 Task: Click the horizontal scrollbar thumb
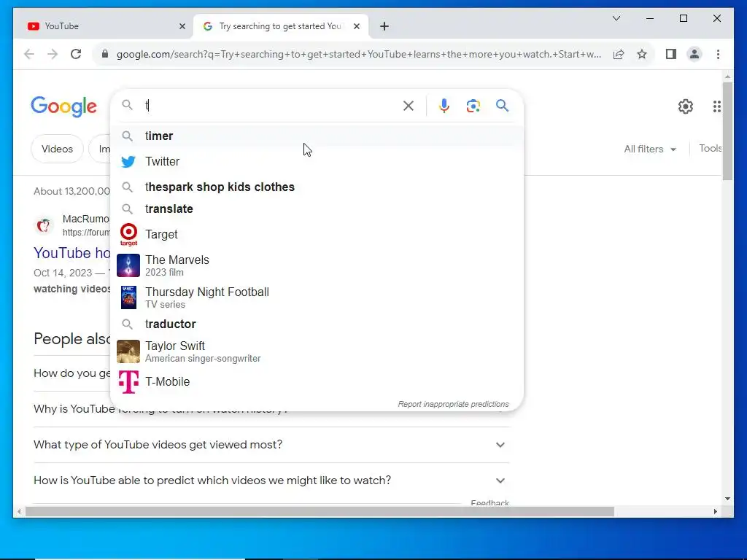point(320,512)
